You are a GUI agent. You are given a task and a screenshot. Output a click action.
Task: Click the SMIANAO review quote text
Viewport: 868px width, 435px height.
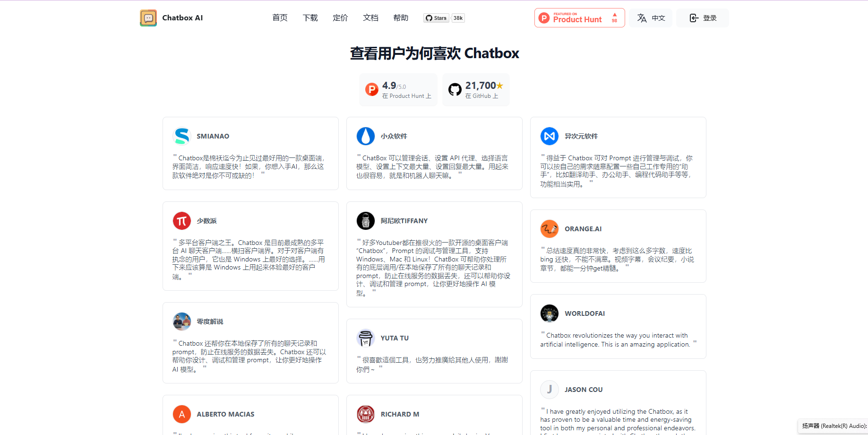tap(249, 166)
